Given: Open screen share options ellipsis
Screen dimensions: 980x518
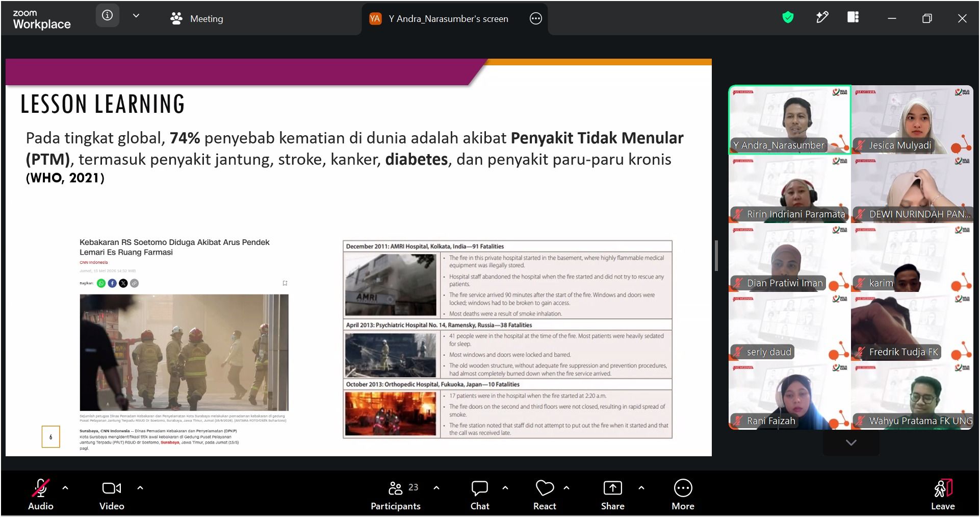Looking at the screenshot, I should (x=535, y=19).
